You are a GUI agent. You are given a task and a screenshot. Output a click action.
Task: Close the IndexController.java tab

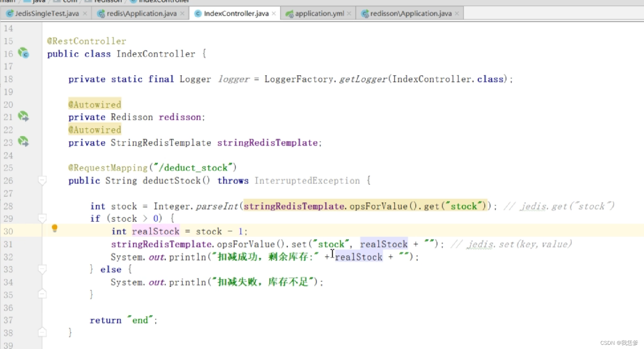[274, 14]
